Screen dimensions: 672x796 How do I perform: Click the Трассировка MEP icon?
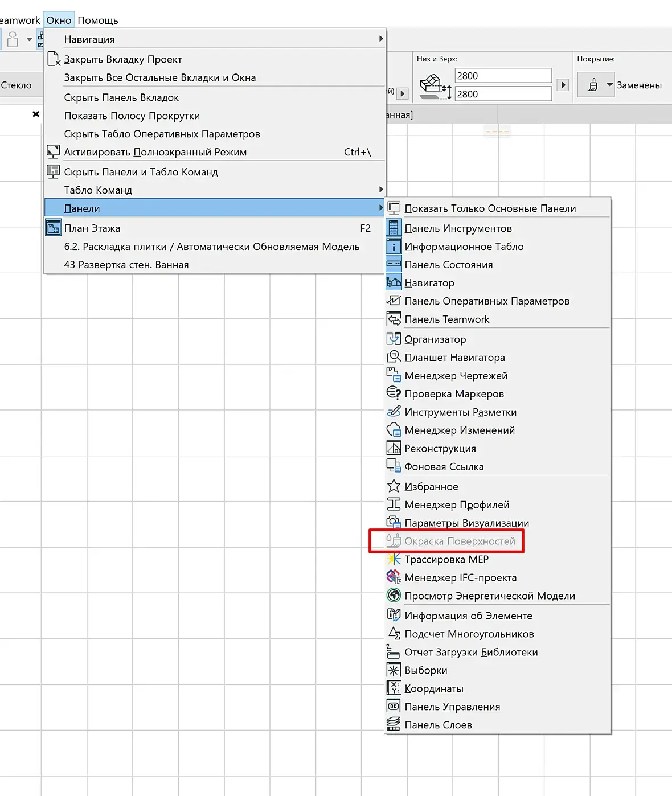tap(394, 560)
